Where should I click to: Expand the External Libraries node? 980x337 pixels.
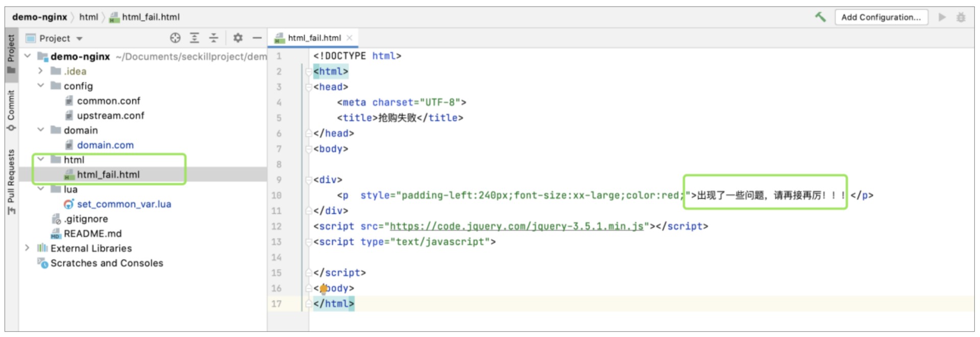(28, 248)
